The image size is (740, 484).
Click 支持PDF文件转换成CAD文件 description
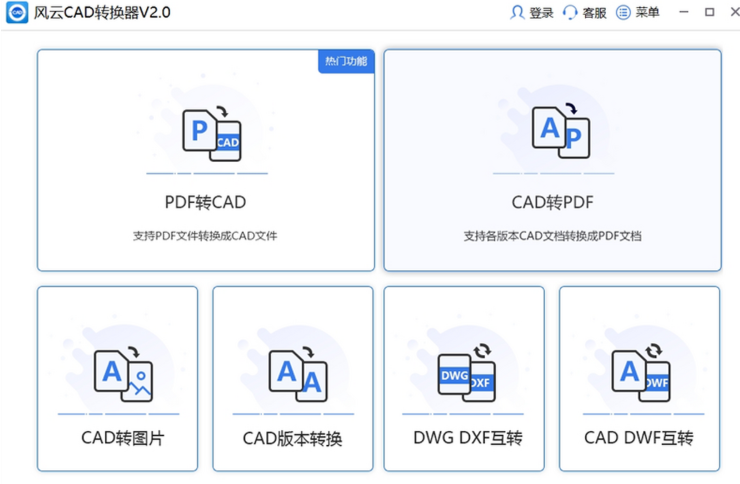coord(205,236)
